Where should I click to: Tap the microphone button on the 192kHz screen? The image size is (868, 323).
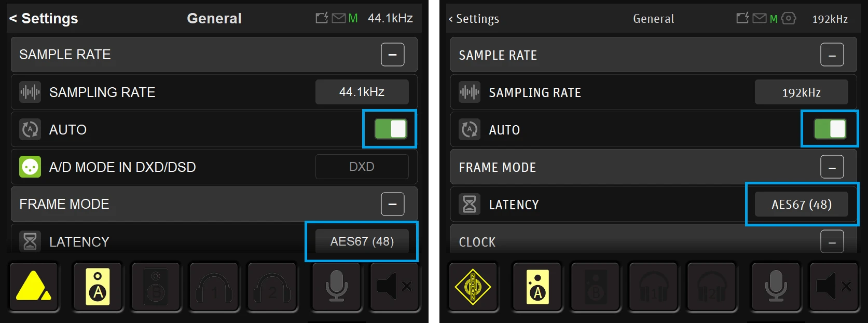(776, 286)
